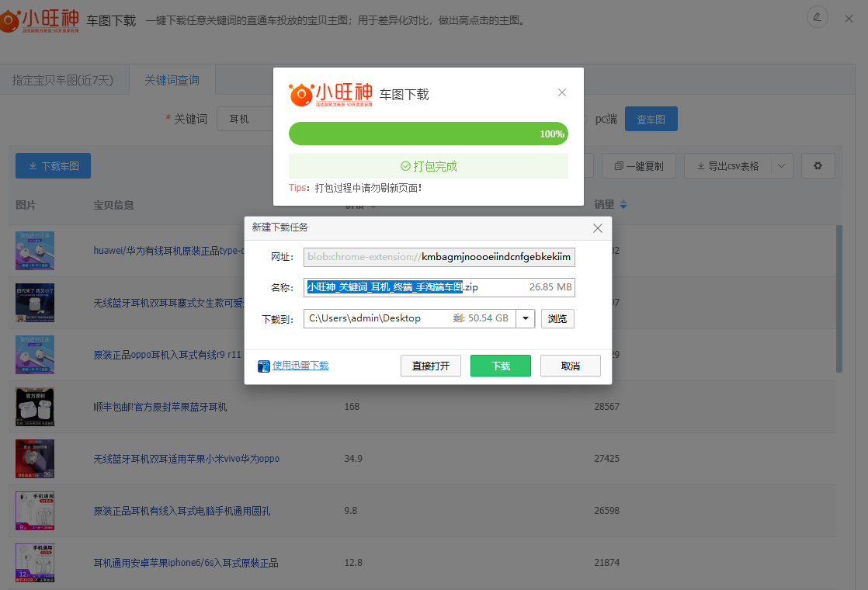Click the 一键复制 button
Viewport: 868px width, 590px height.
point(639,166)
